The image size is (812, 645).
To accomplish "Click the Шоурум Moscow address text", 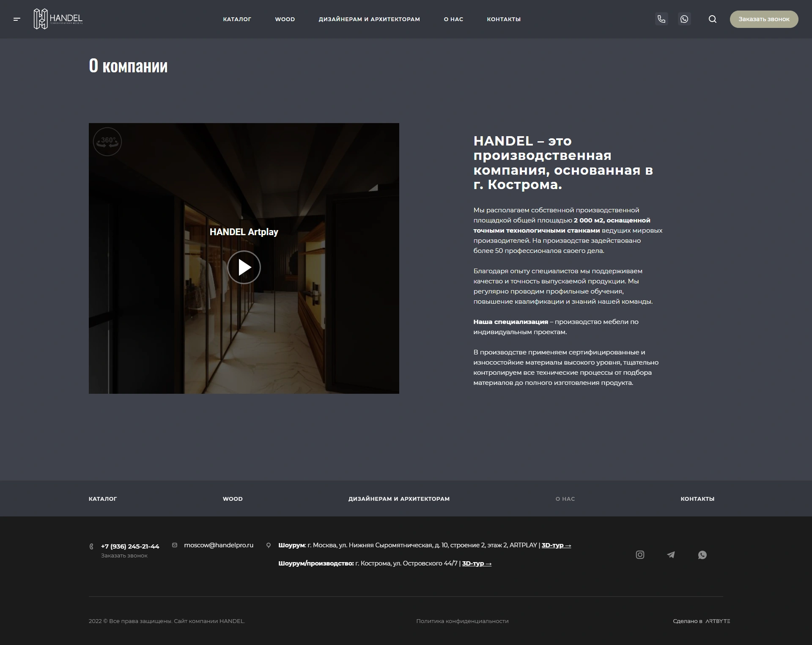I will tap(408, 545).
